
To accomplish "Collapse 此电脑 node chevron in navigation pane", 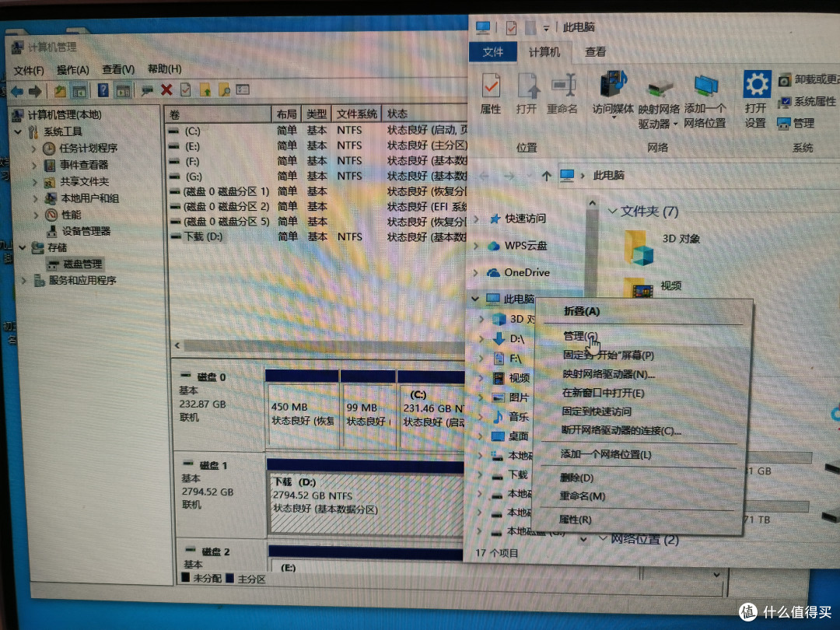I will click(x=475, y=299).
